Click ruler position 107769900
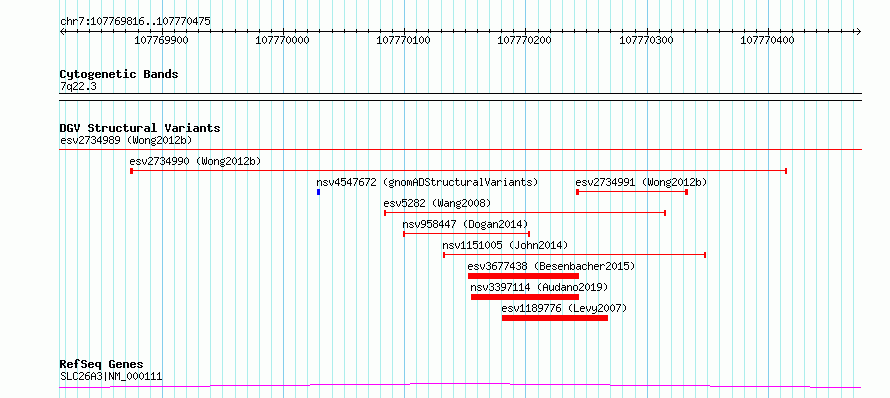This screenshot has width=890, height=398. 162,40
